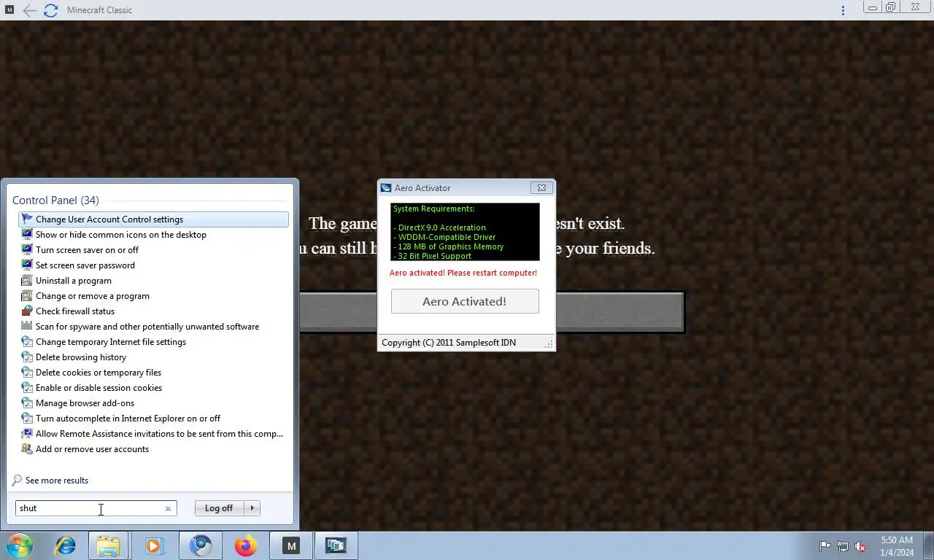
Task: Open Show or hide common icons on the desktop
Action: pyautogui.click(x=153, y=235)
